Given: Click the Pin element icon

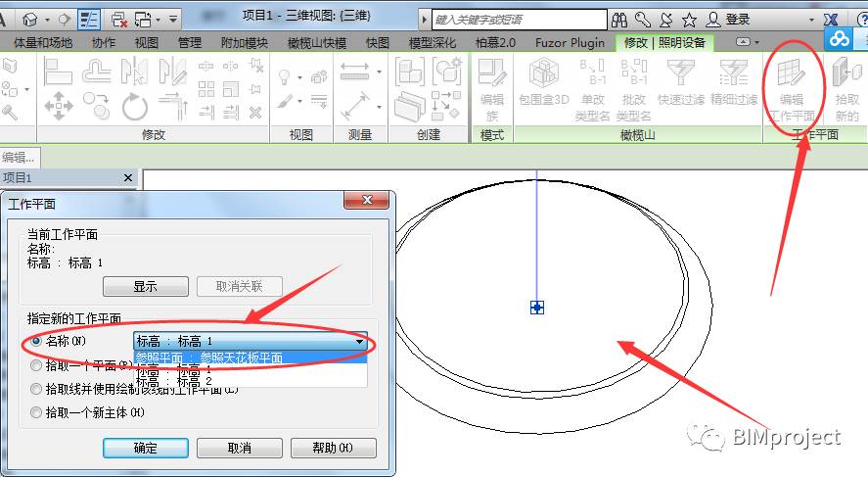Looking at the screenshot, I should click(x=255, y=88).
